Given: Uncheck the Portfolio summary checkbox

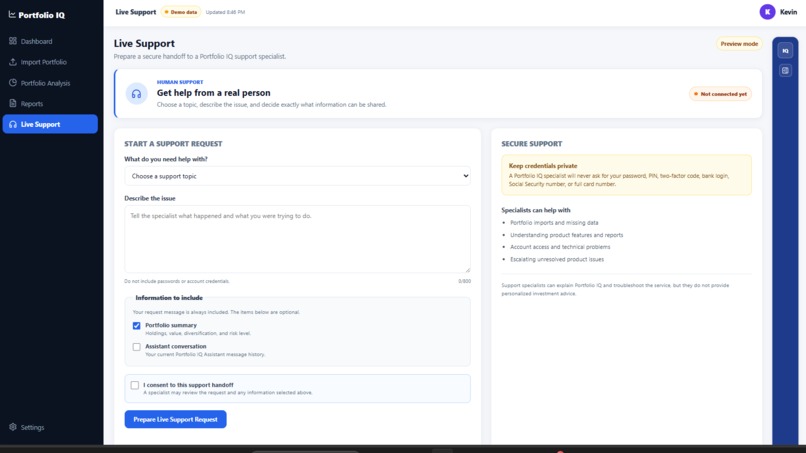Looking at the screenshot, I should coord(136,325).
